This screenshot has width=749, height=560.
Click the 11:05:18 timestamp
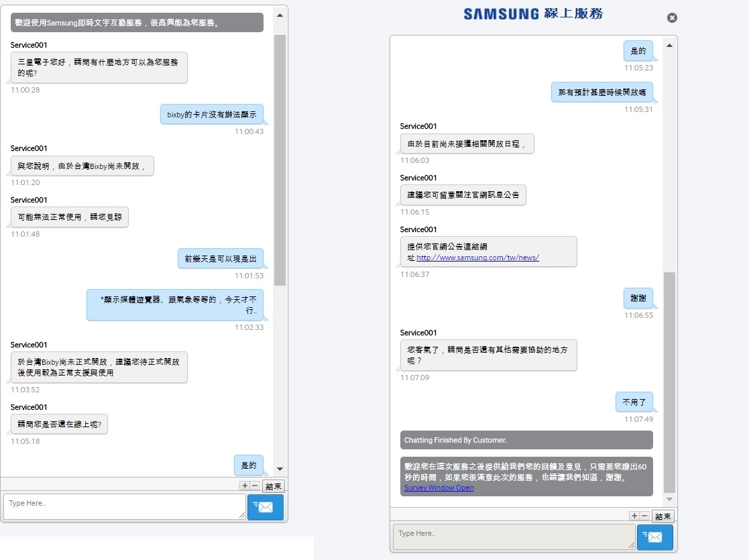coord(25,441)
